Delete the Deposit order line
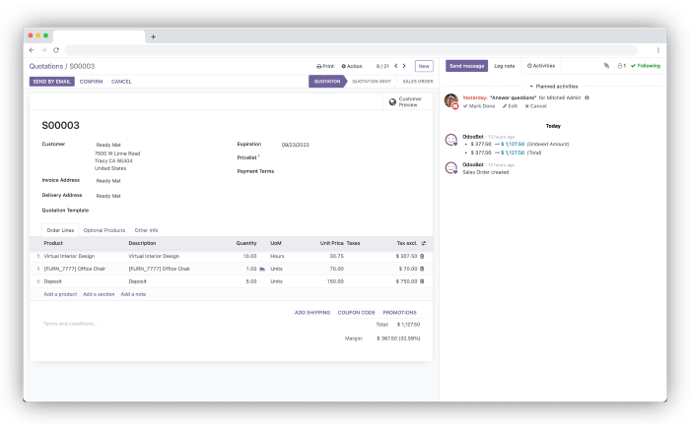This screenshot has height=429, width=690. point(421,281)
